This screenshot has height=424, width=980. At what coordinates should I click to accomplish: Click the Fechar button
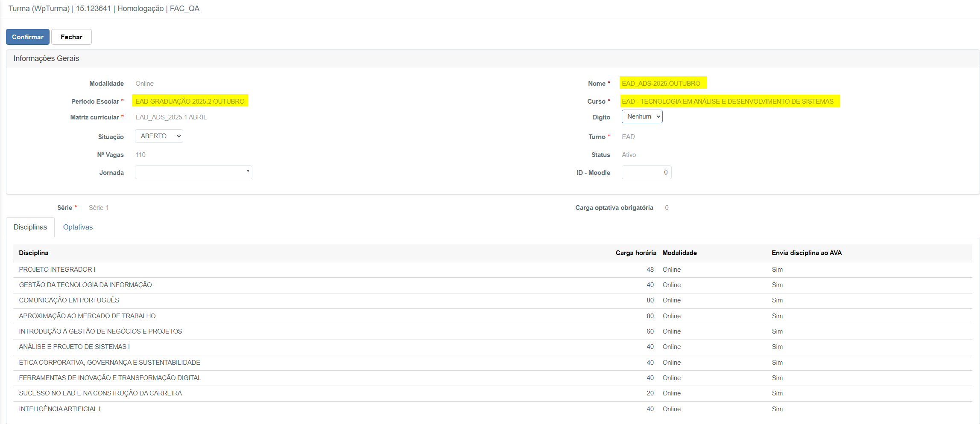[71, 37]
